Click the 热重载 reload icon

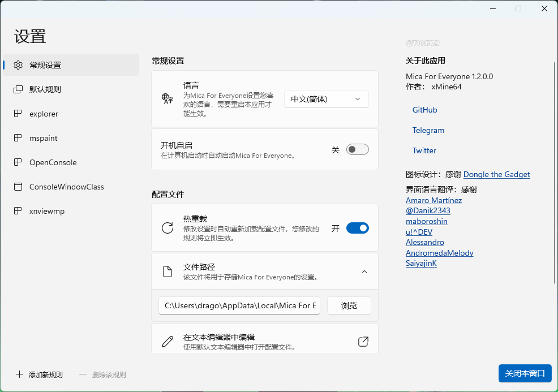[x=168, y=228]
